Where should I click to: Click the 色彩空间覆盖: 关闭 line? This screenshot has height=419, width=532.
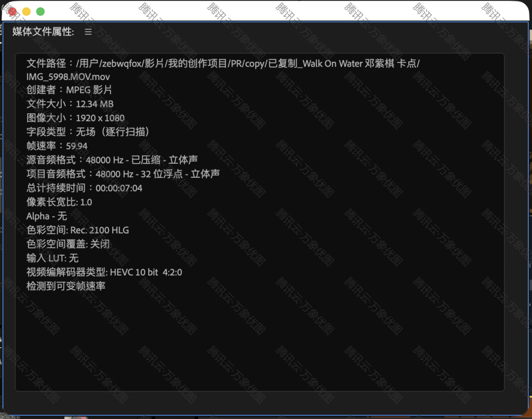[68, 244]
